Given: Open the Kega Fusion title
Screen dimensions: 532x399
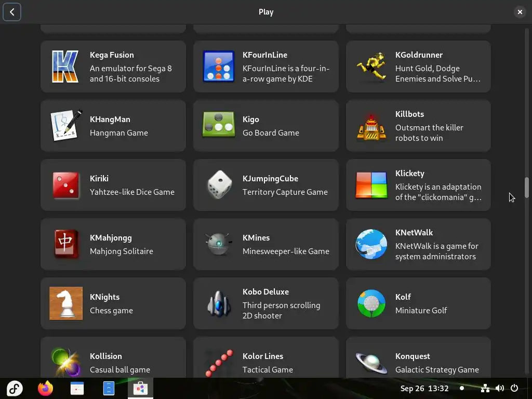Looking at the screenshot, I should click(112, 55).
